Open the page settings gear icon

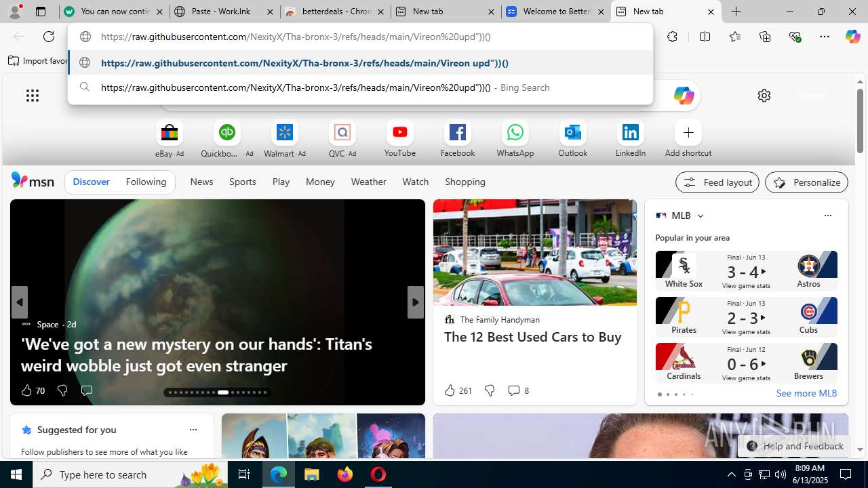pyautogui.click(x=764, y=96)
